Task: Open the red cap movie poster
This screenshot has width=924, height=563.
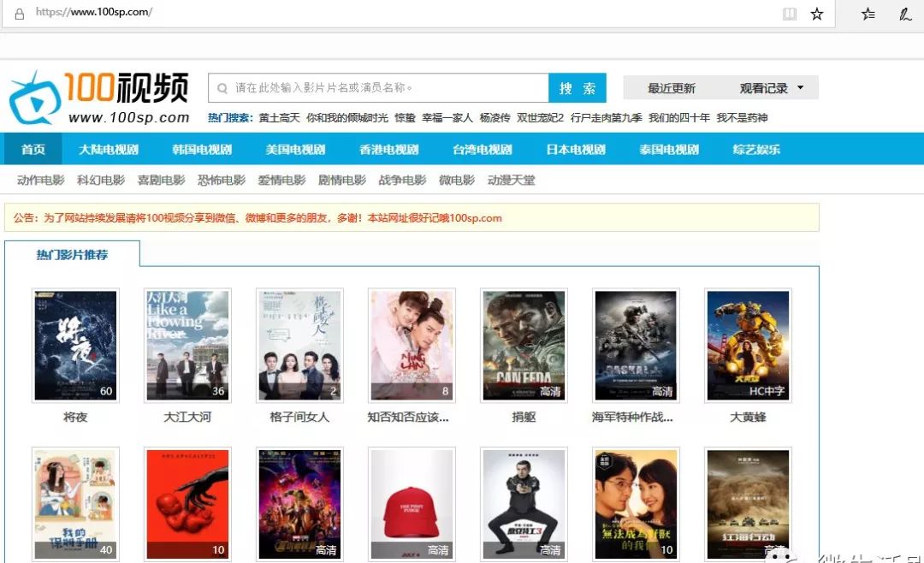Action: pyautogui.click(x=412, y=504)
